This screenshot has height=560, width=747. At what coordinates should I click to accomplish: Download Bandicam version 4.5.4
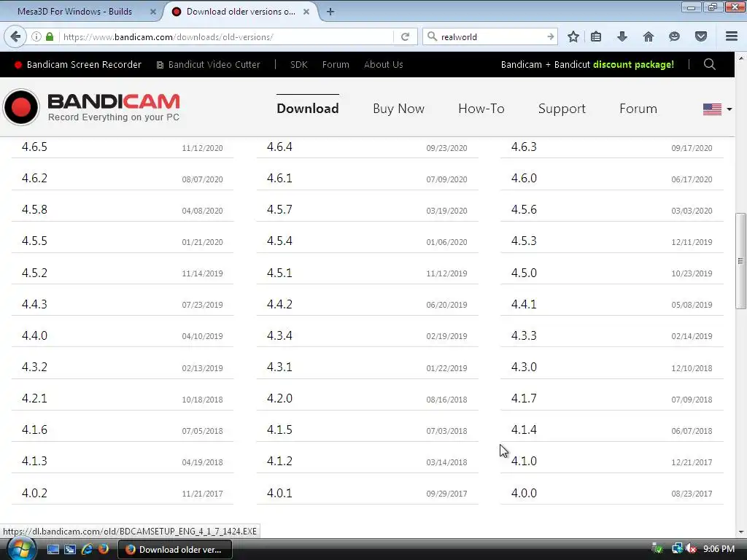click(279, 241)
